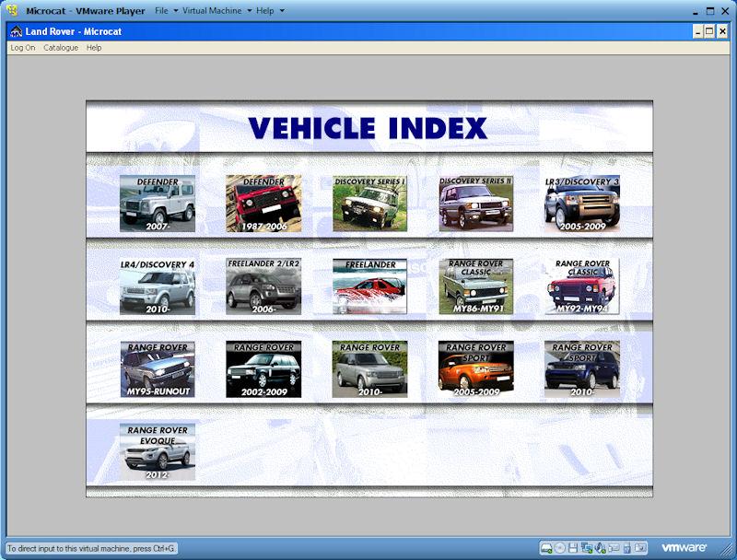Expand the VMware Player Help dropdown

coord(269,10)
